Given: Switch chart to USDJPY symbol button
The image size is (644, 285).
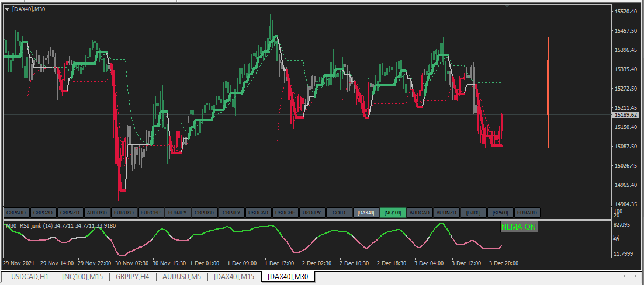Looking at the screenshot, I should 313,213.
